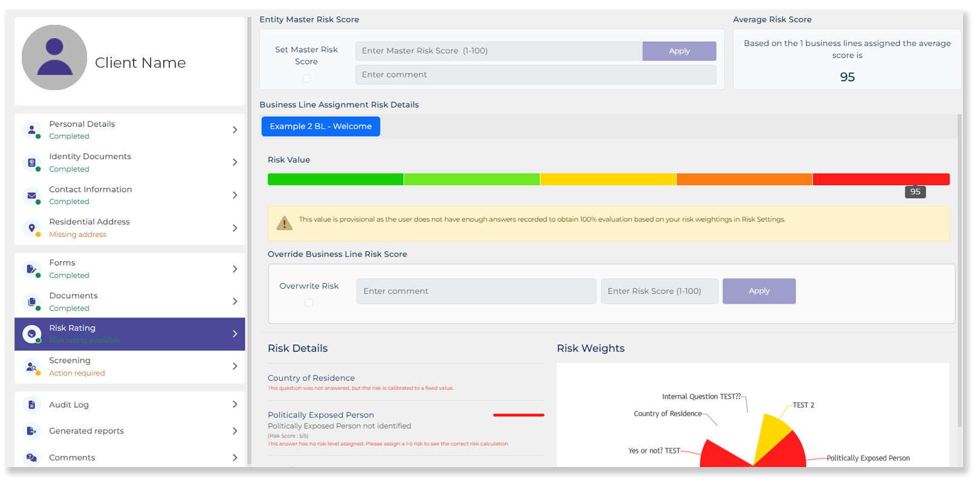The image size is (980, 487).
Task: Expand Identity Documents with its chevron
Action: [x=235, y=162]
